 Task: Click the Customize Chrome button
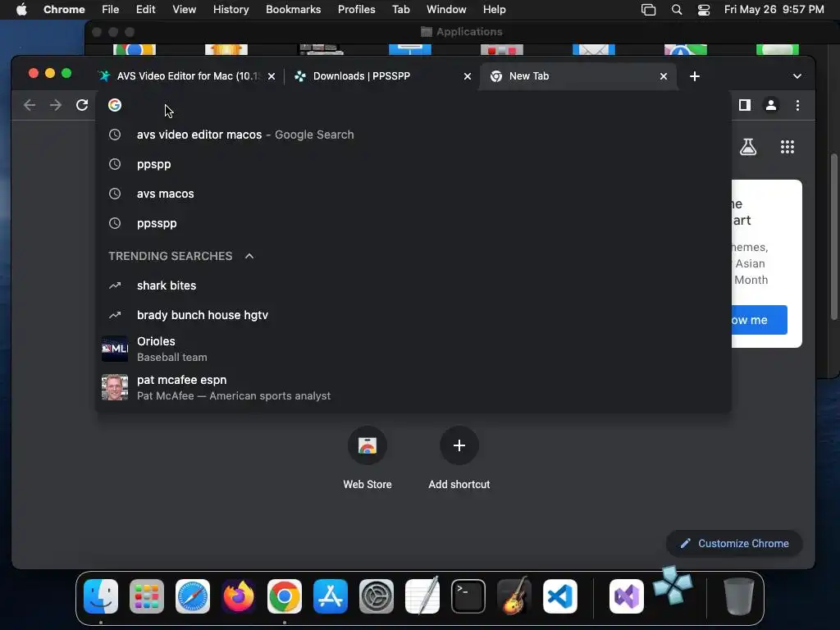pyautogui.click(x=734, y=543)
